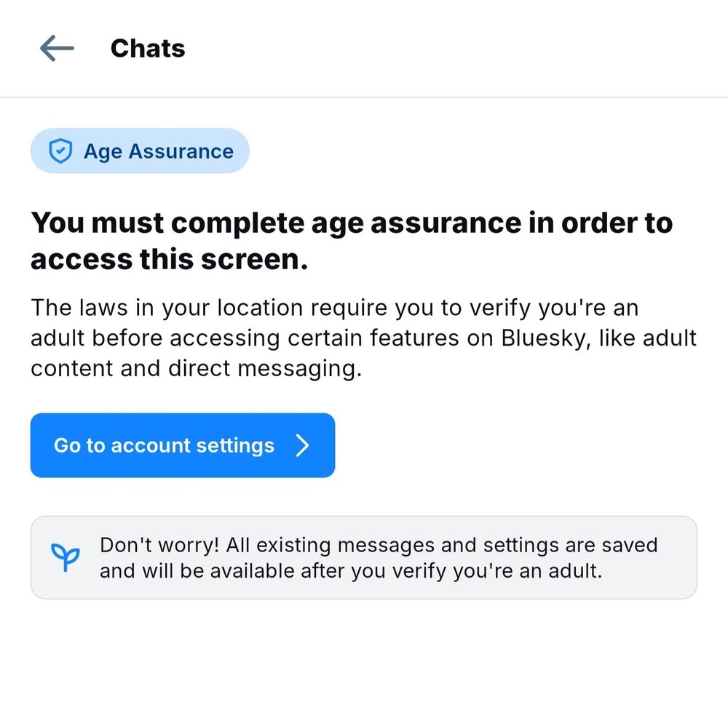
Task: Click the right-pointing arrow after account settings text
Action: [x=304, y=445]
